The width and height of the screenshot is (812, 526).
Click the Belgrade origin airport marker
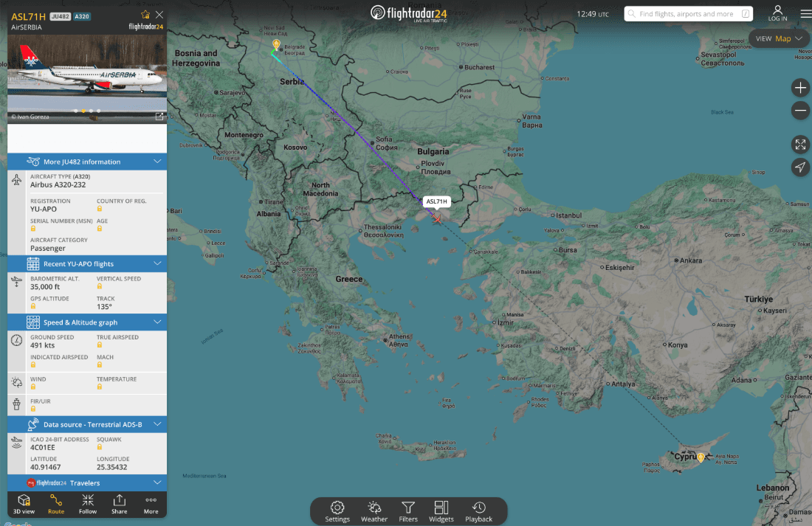pyautogui.click(x=276, y=44)
